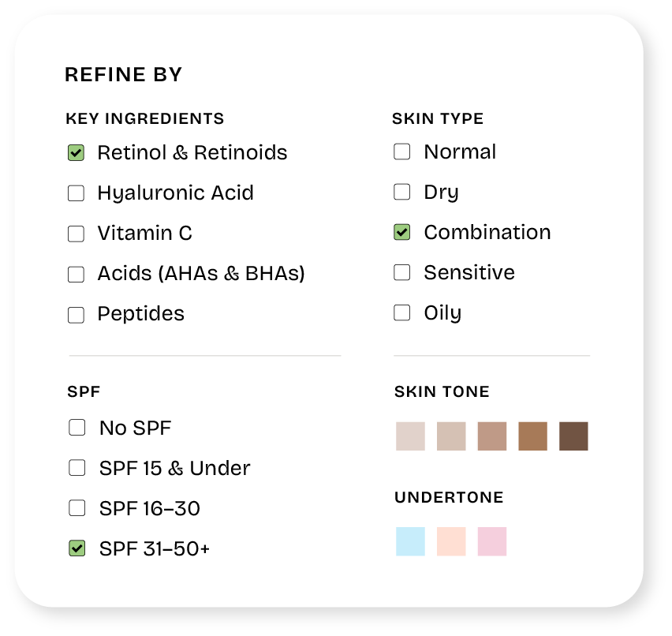
Task: Select the darkest brown skin tone swatch
Action: coord(573,436)
